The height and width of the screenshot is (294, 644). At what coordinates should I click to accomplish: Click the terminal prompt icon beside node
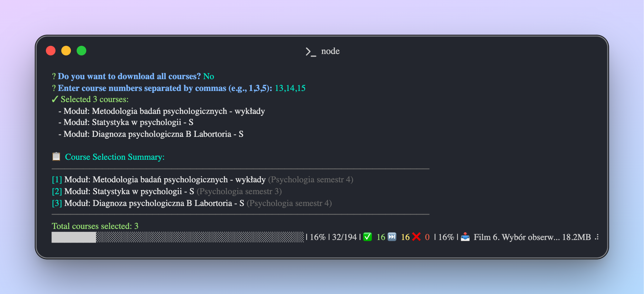(x=311, y=52)
